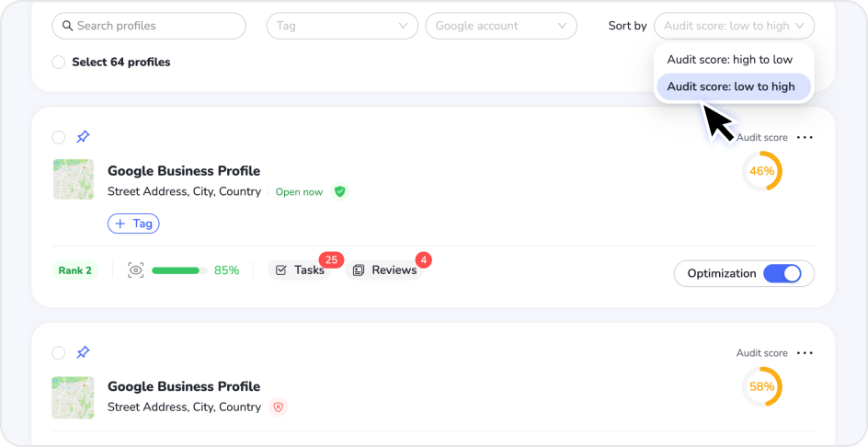Click the green 85% visibility progress bar
The height and width of the screenshot is (447, 868).
[x=179, y=270]
